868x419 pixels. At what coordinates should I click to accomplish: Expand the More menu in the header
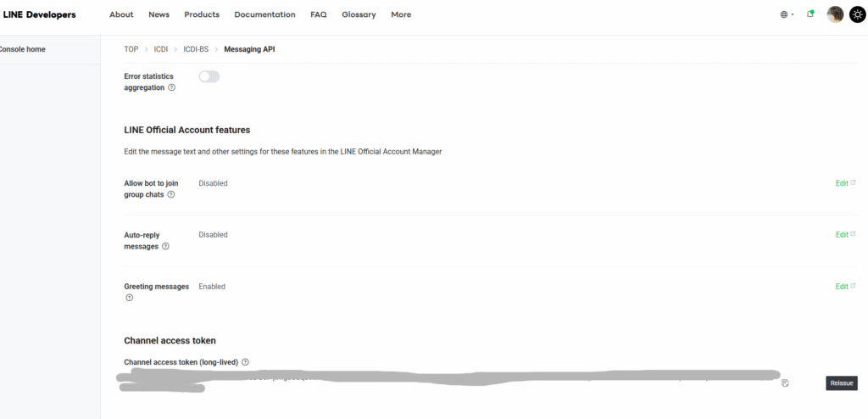401,14
